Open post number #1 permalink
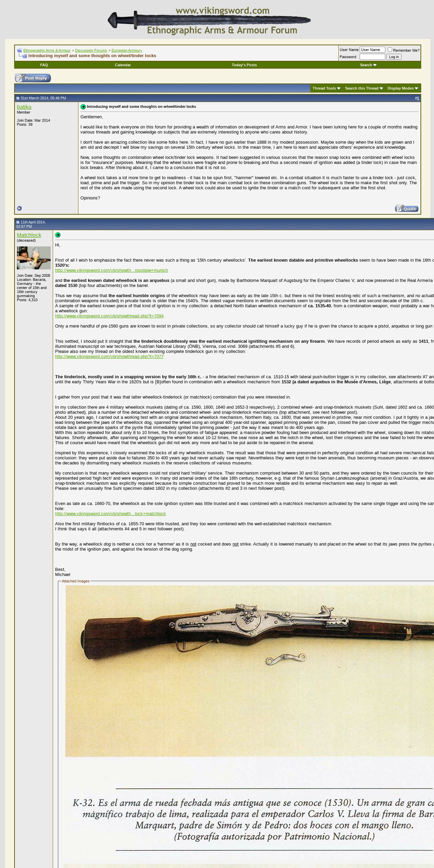 pyautogui.click(x=418, y=98)
